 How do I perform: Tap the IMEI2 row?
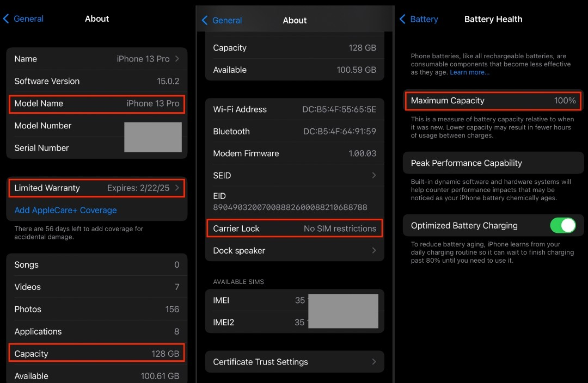(295, 322)
